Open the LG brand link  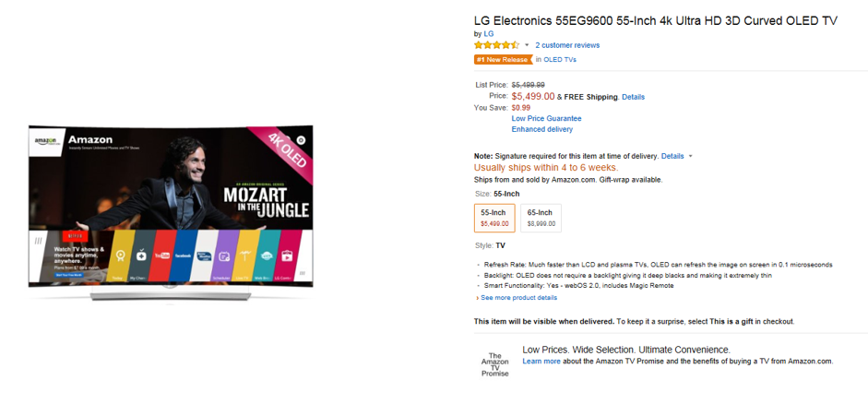[x=489, y=34]
